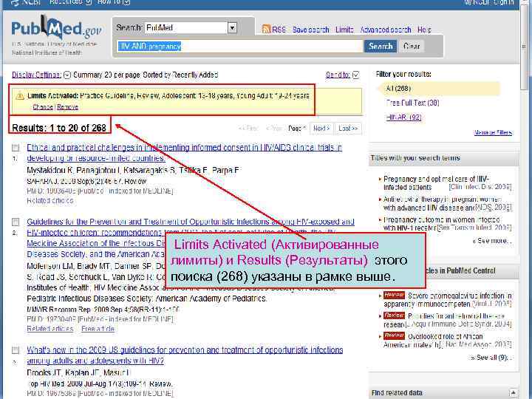Image resolution: width=532 pixels, height=399 pixels.
Task: Check the box for first result article
Action: coord(16,148)
